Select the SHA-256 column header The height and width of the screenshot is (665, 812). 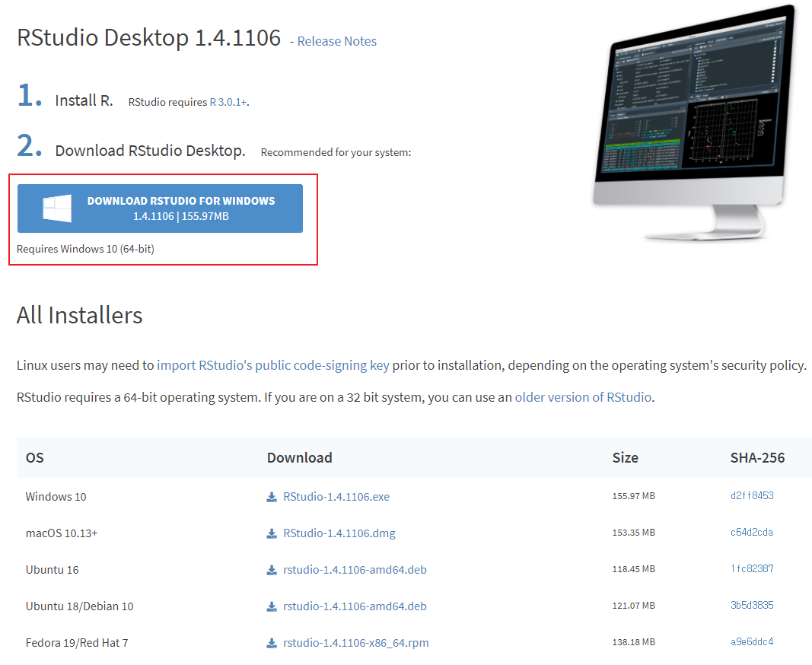coord(757,458)
